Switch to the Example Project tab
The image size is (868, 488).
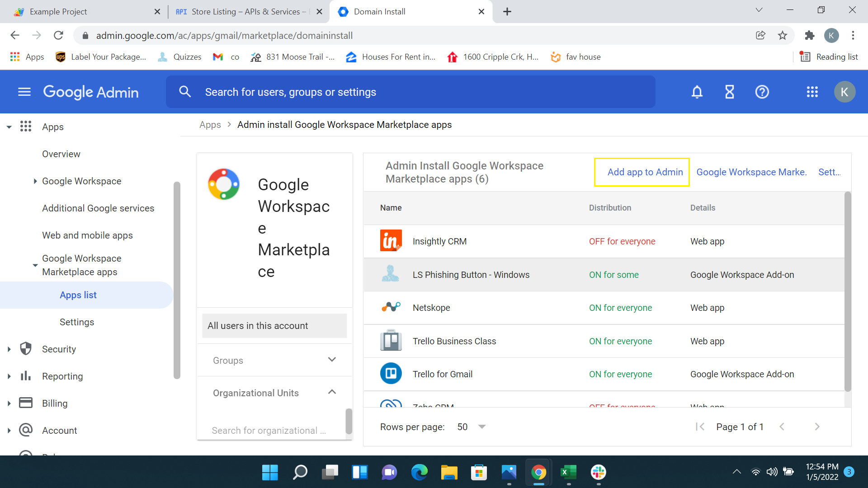click(x=86, y=12)
